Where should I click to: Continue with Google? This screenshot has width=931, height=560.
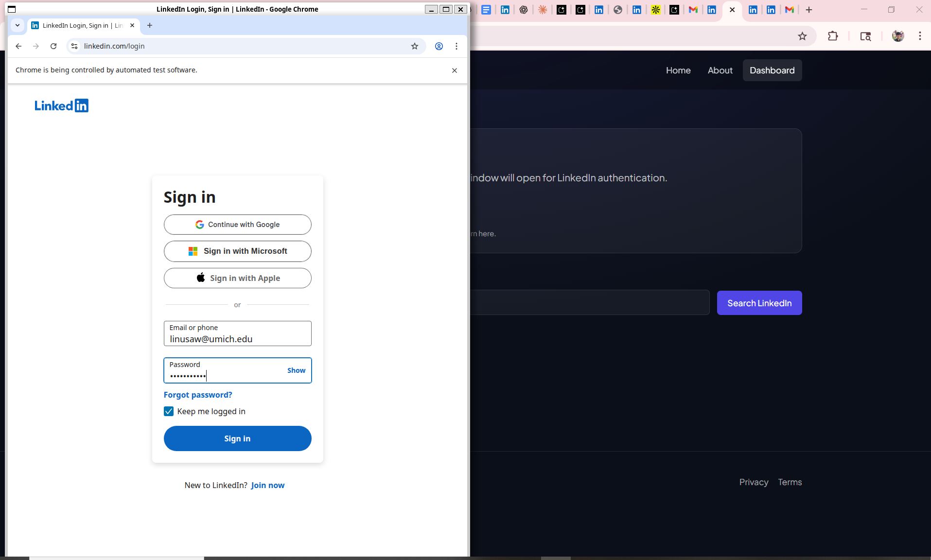pyautogui.click(x=238, y=225)
